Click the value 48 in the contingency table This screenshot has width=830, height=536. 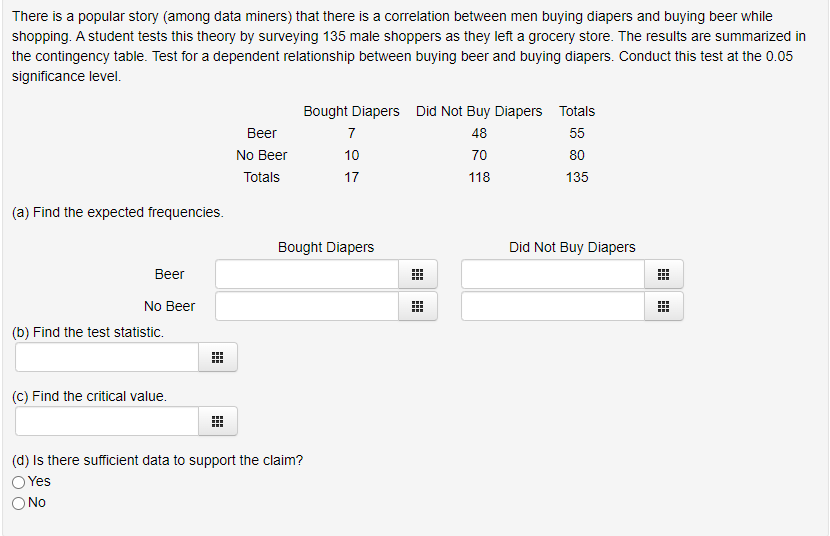pos(479,133)
